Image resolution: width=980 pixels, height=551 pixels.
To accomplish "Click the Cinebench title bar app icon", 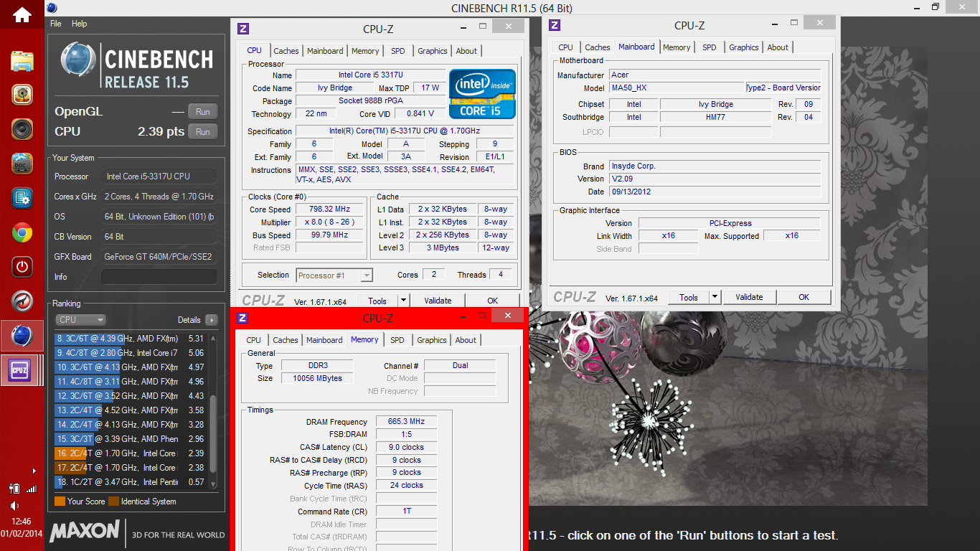I will pyautogui.click(x=51, y=8).
